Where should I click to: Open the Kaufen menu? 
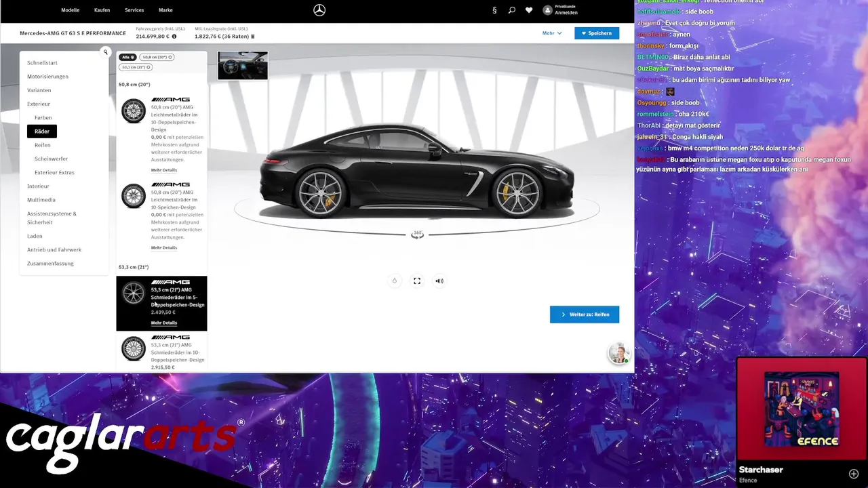click(102, 10)
